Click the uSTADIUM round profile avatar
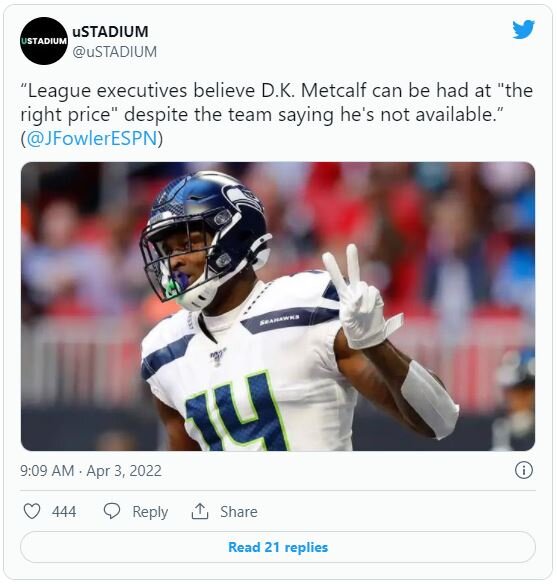This screenshot has height=584, width=557. coord(44,41)
